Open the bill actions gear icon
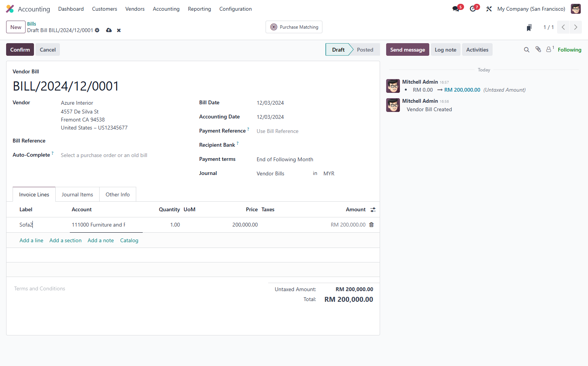The height and width of the screenshot is (366, 588). point(97,30)
